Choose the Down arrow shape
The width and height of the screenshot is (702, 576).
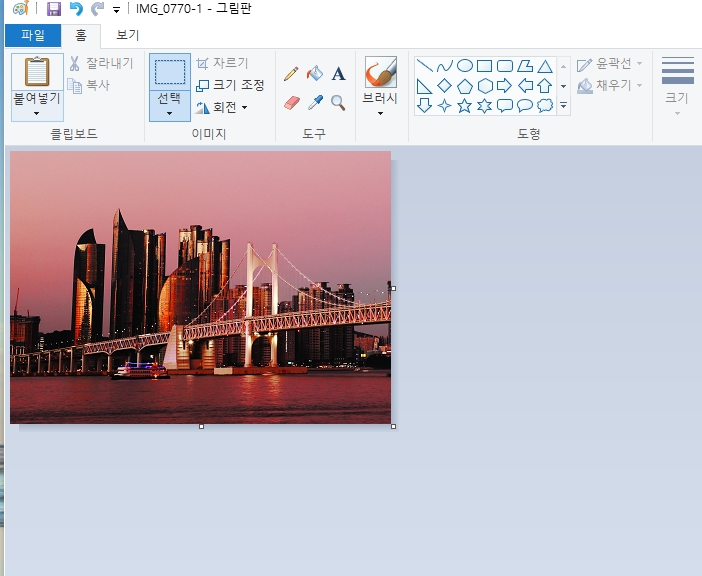click(424, 106)
